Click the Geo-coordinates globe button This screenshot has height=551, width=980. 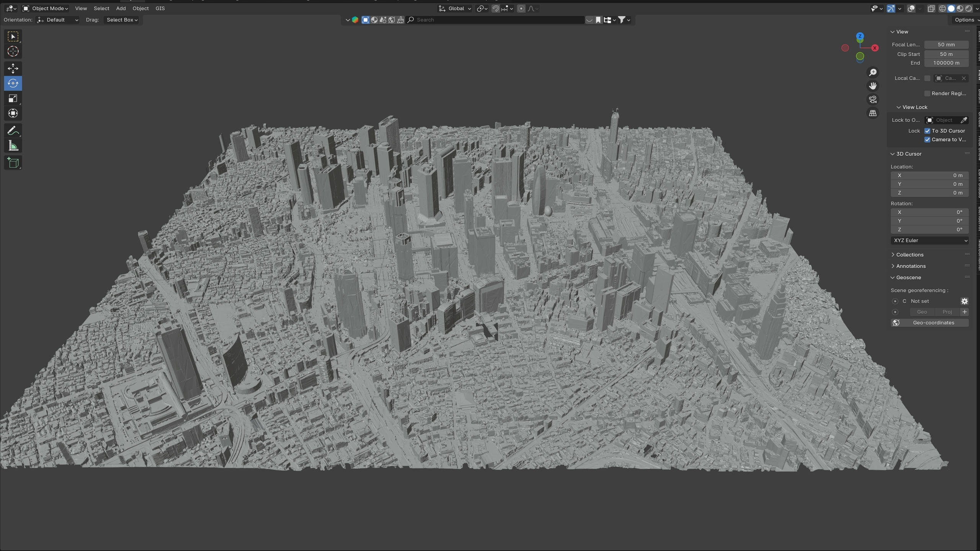(929, 323)
